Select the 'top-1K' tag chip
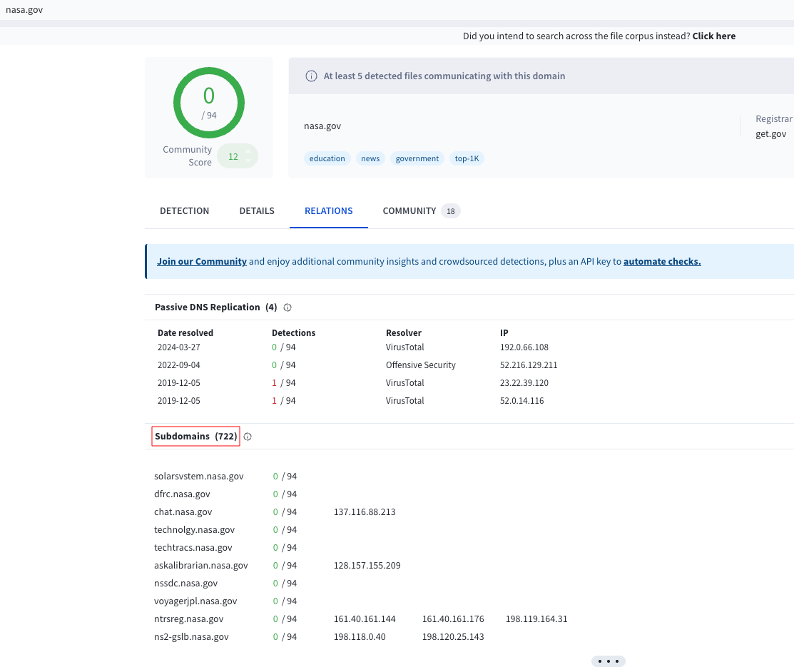 [467, 158]
